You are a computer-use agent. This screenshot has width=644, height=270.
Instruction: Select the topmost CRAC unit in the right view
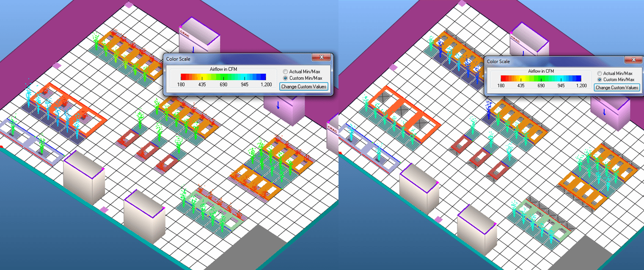(x=529, y=38)
